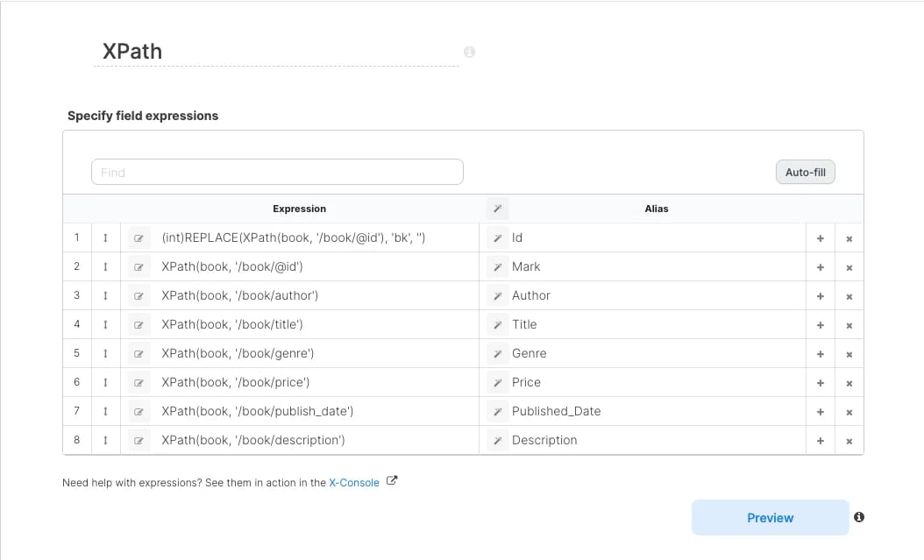Click the reorder handle on row 6

tap(105, 383)
